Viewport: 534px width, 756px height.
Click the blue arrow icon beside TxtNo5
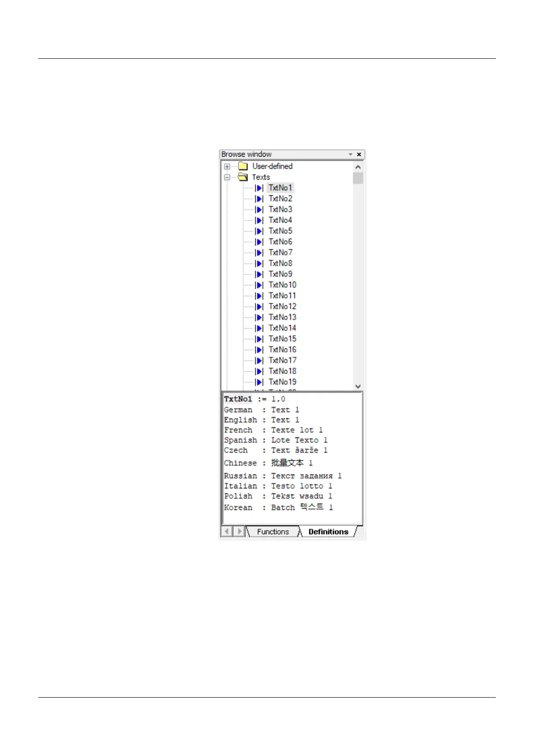(x=259, y=231)
